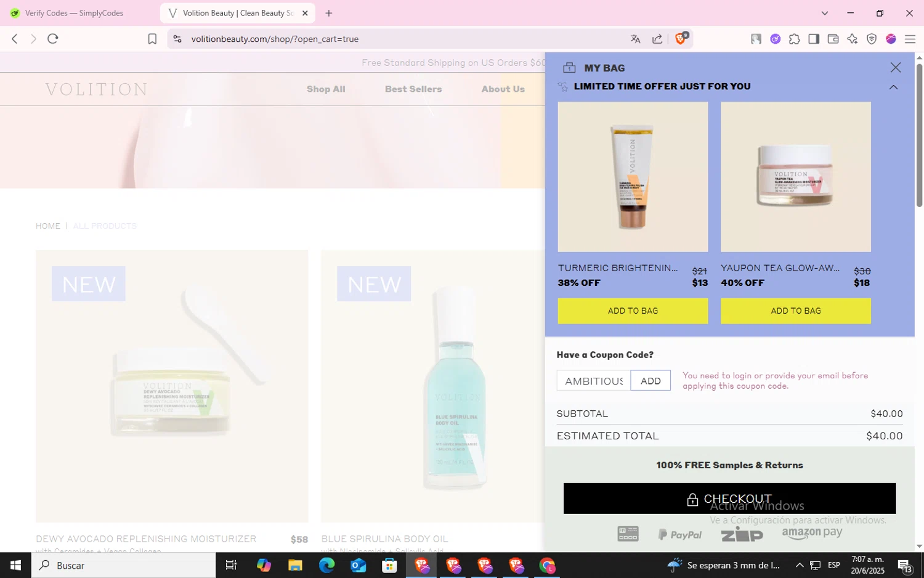The height and width of the screenshot is (578, 924).
Task: Click the VOLITION site logo
Action: click(x=97, y=89)
